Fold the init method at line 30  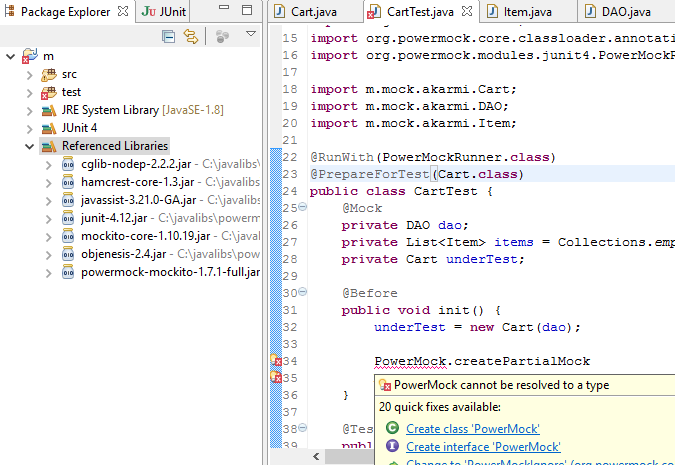pos(303,291)
